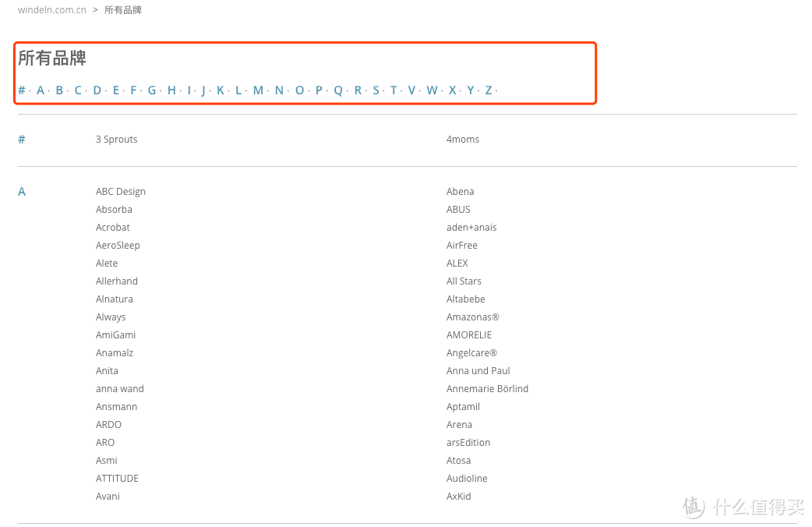This screenshot has width=812, height=527.
Task: Visit the 4moms brand page
Action: coord(463,139)
